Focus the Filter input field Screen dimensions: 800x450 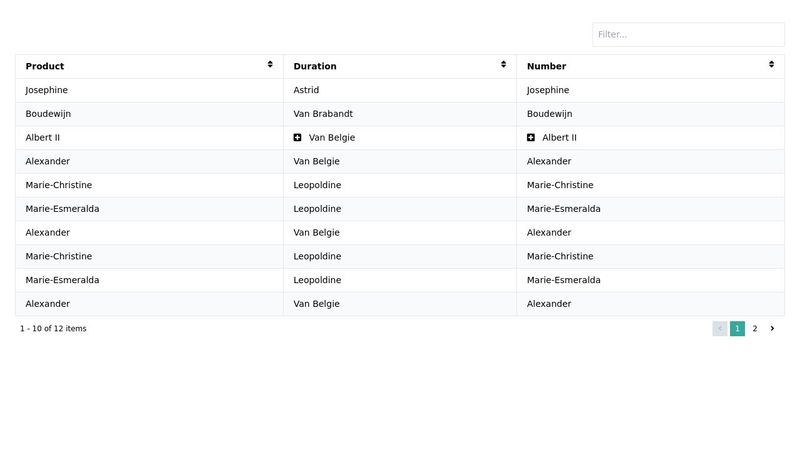[x=688, y=35]
